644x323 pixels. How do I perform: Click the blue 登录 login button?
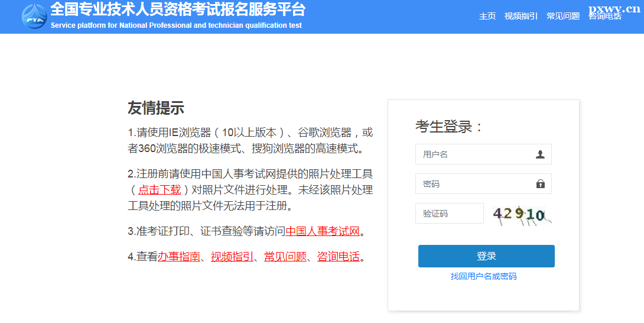(486, 256)
